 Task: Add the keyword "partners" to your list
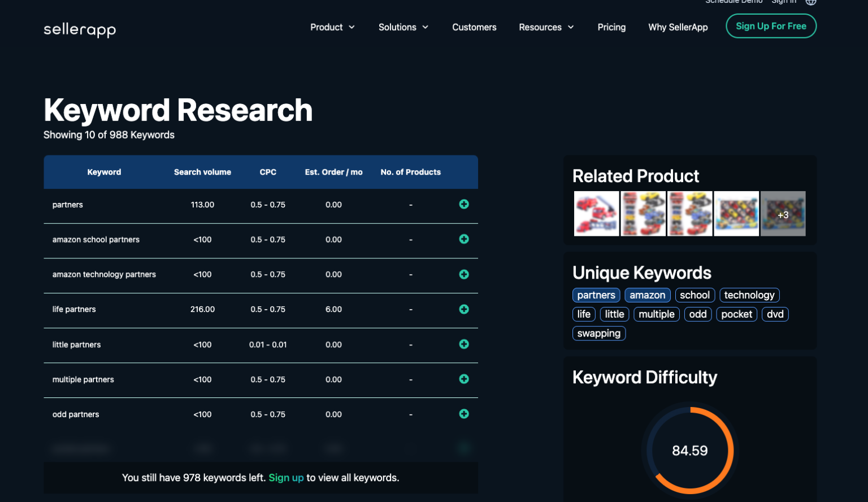click(x=463, y=205)
